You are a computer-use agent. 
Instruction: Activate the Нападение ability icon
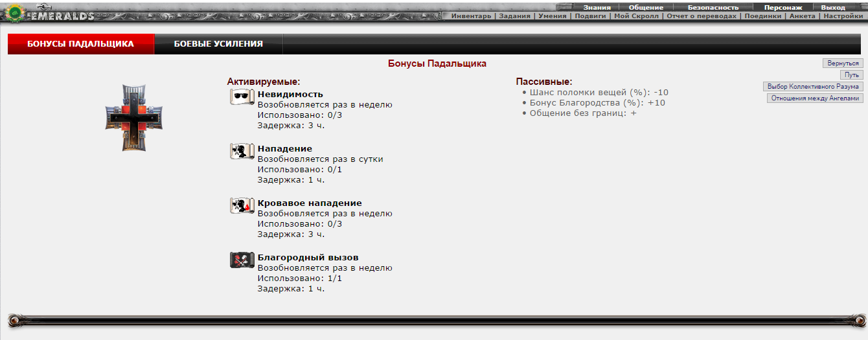coord(241,152)
